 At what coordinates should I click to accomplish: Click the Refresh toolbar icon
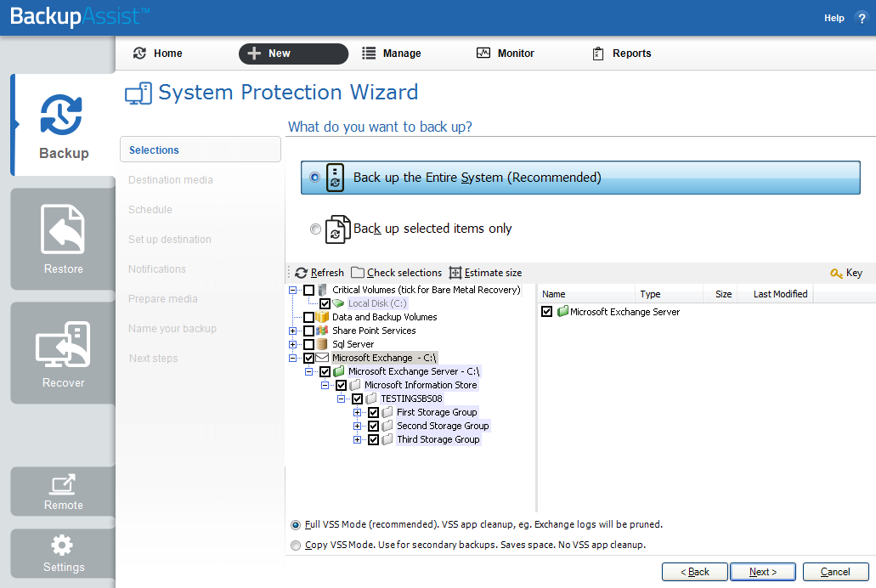301,273
